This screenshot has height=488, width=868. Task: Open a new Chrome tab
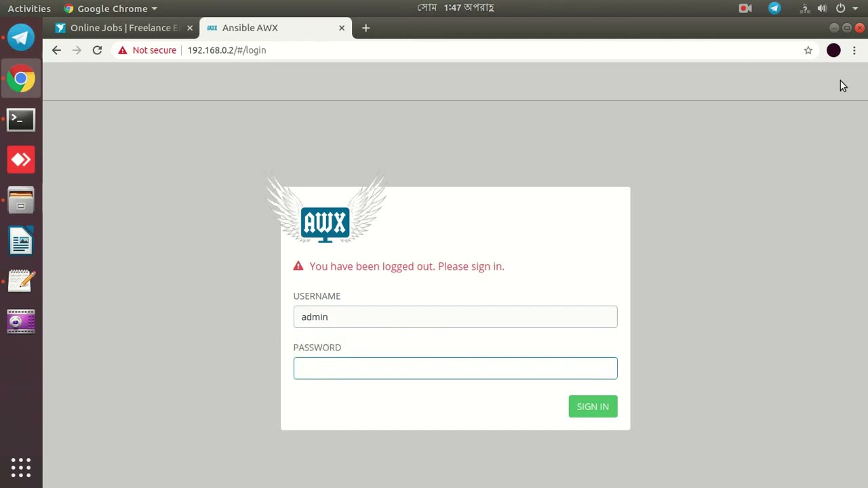366,28
